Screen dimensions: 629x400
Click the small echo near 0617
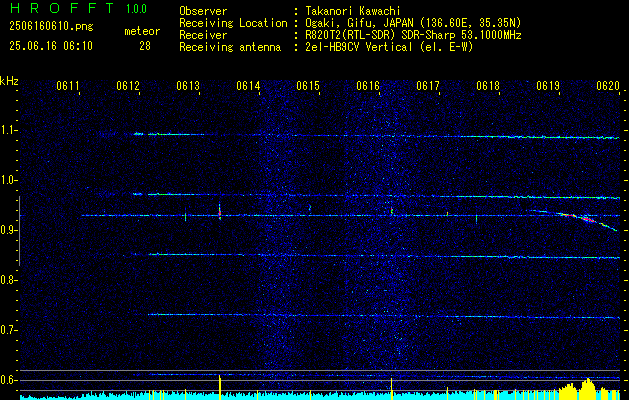click(x=447, y=214)
